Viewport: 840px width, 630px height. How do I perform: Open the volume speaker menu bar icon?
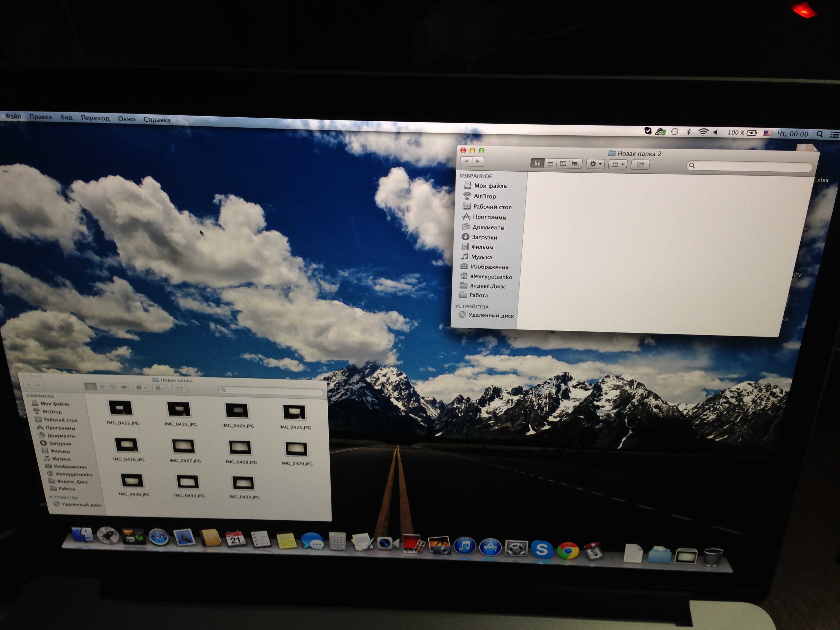coord(716,132)
